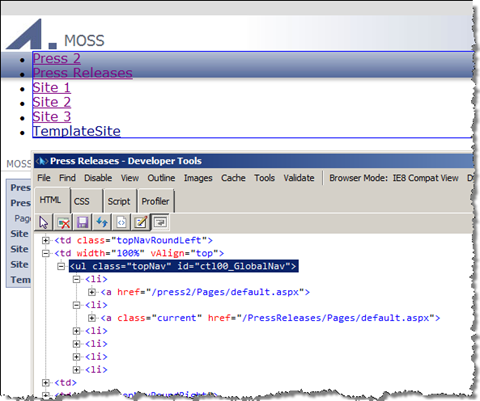Click the MOSS site logo
This screenshot has width=480, height=401.
pyautogui.click(x=31, y=34)
